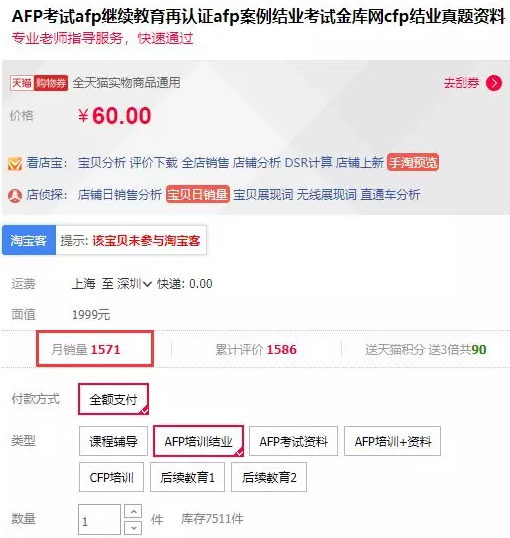Open the 累计评价 1586 tab
This screenshot has width=510, height=538.
click(x=256, y=349)
